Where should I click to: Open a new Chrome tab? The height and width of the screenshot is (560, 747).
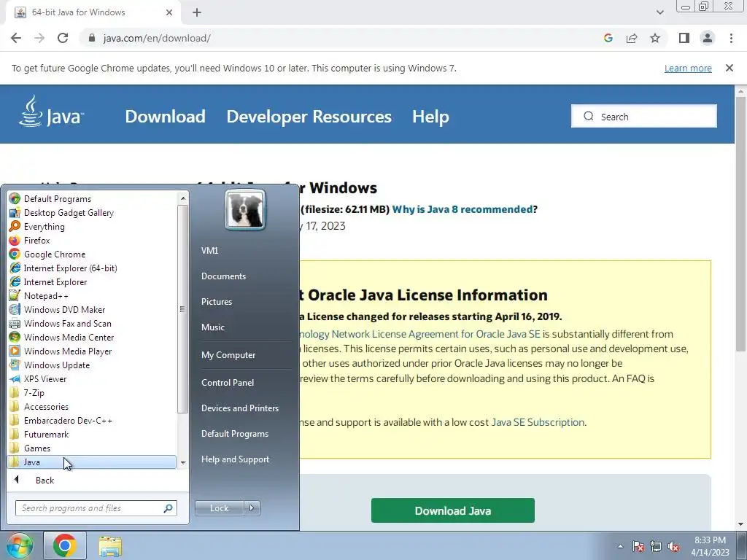coord(197,12)
